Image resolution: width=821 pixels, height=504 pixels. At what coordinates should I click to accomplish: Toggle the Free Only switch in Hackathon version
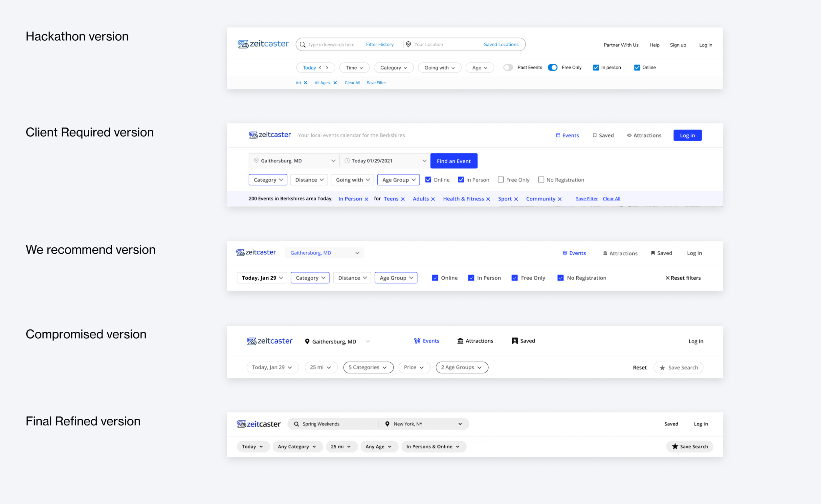pos(552,68)
